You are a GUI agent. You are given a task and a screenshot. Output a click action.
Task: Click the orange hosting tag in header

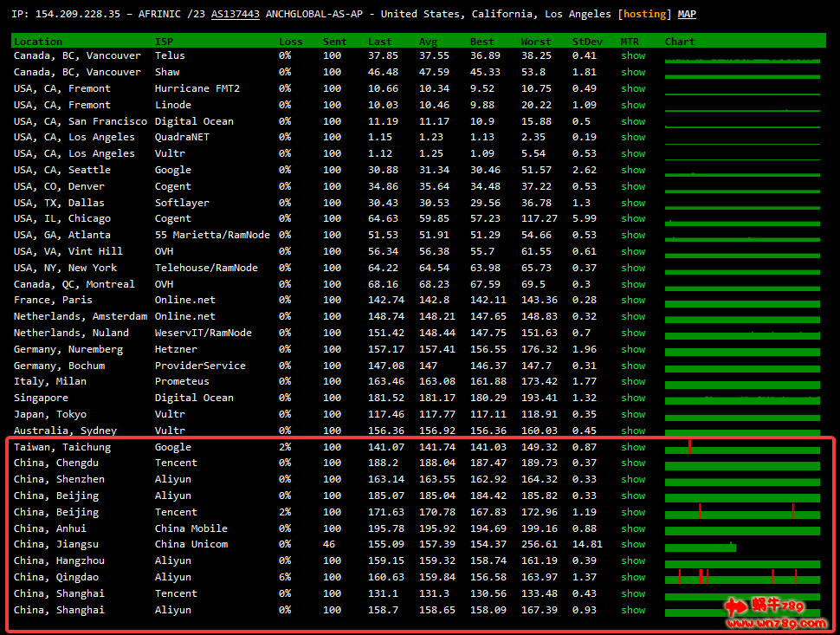point(644,14)
